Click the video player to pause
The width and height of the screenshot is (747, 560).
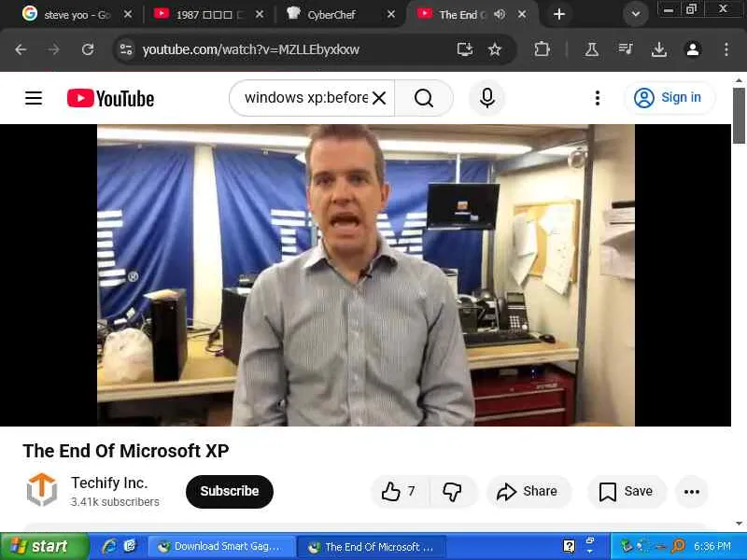pyautogui.click(x=365, y=275)
